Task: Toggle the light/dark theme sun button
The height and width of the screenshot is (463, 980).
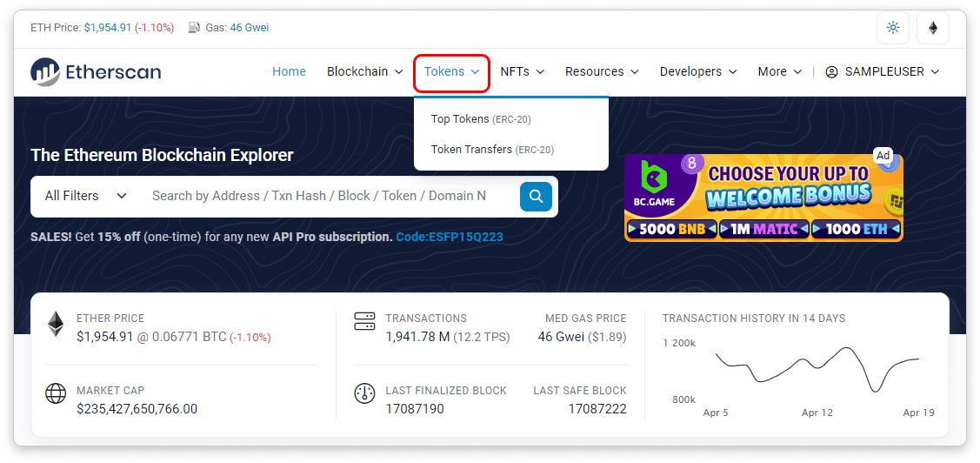Action: tap(892, 28)
